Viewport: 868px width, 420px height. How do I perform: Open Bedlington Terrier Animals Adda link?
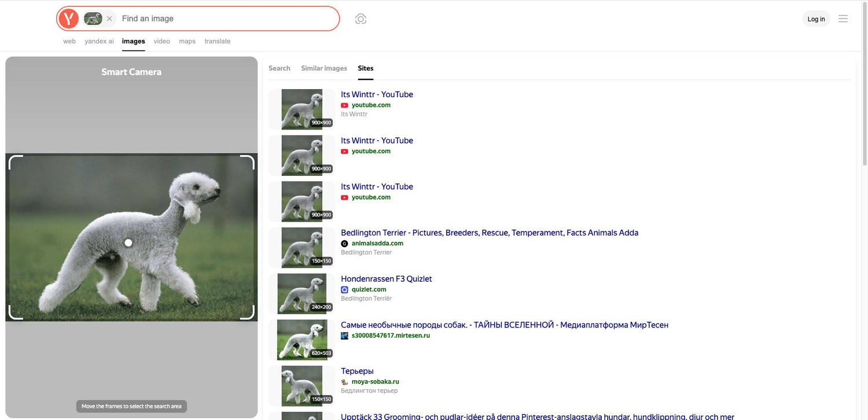(490, 233)
